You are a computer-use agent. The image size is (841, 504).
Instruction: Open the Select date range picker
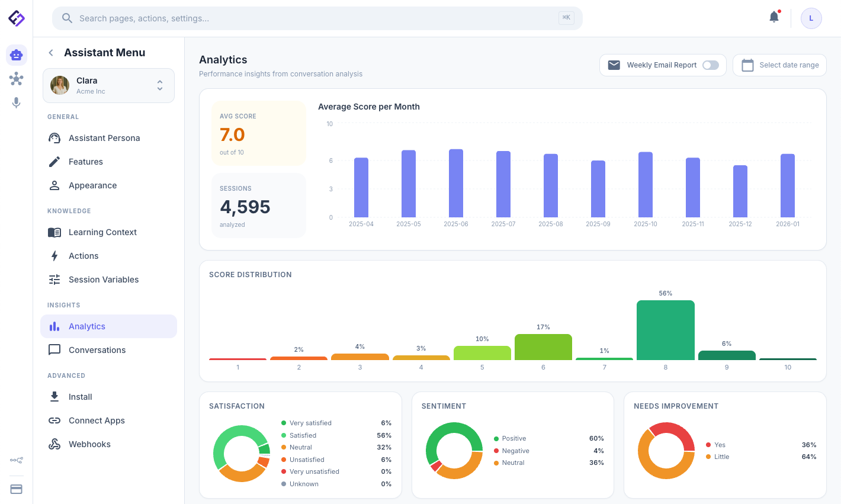click(x=779, y=65)
